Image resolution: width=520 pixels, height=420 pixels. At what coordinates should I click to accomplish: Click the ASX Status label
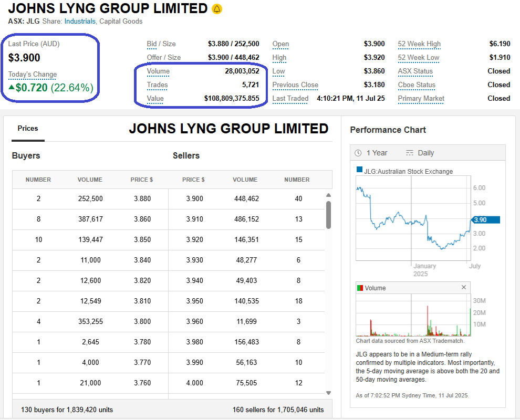click(x=415, y=71)
